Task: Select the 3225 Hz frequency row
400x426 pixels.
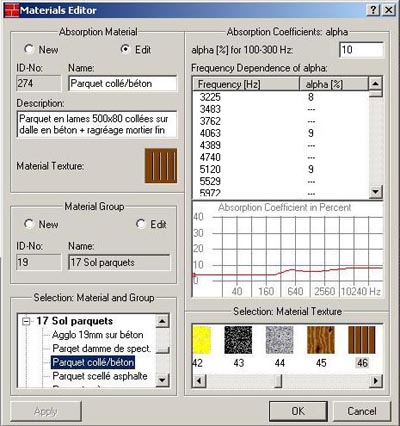Action: pos(281,97)
